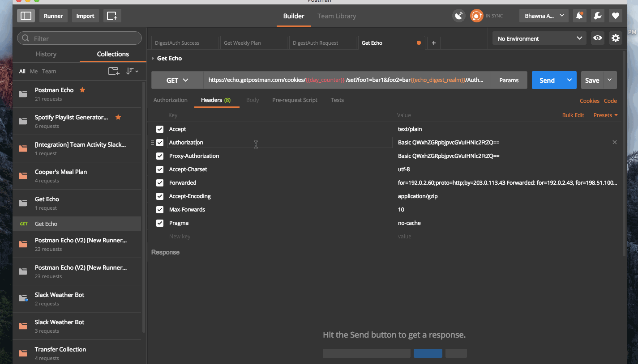Image resolution: width=638 pixels, height=364 pixels.
Task: Unstar the Postman Echo collection
Action: click(82, 90)
